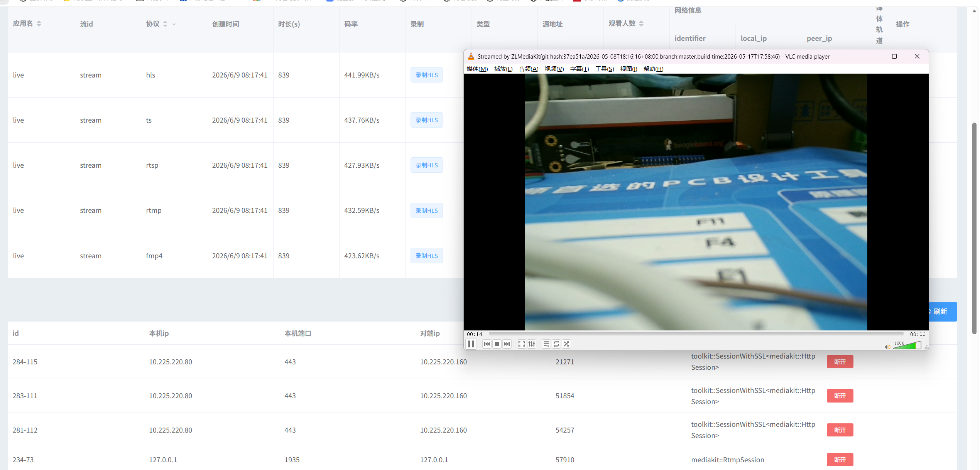Image resolution: width=980 pixels, height=470 pixels.
Task: Open VLC 视图(I) menu
Action: coord(629,69)
